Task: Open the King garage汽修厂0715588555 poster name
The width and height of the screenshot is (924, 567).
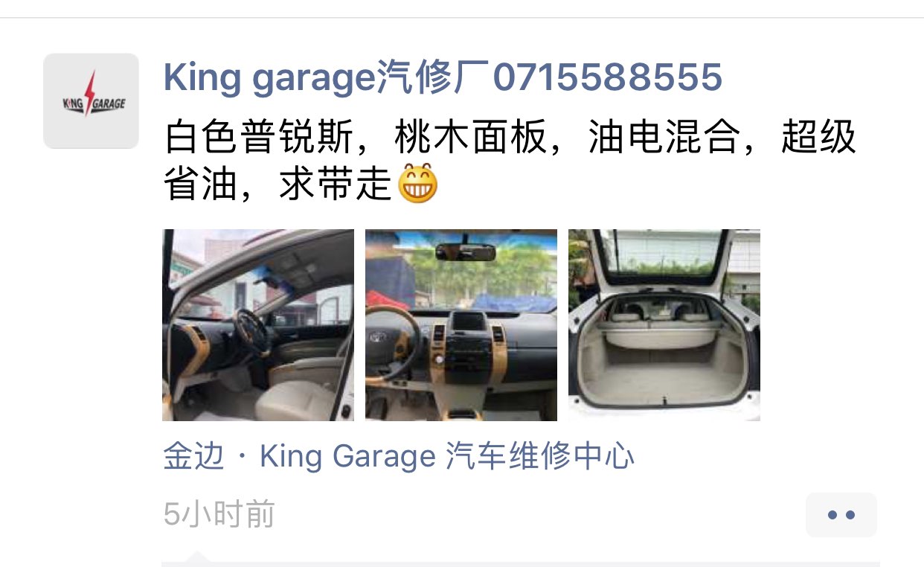Action: (x=443, y=77)
